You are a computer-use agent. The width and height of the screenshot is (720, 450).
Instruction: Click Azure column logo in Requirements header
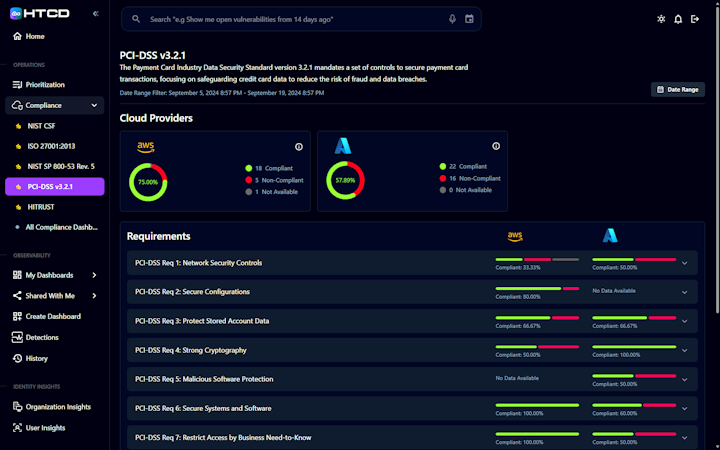click(610, 236)
